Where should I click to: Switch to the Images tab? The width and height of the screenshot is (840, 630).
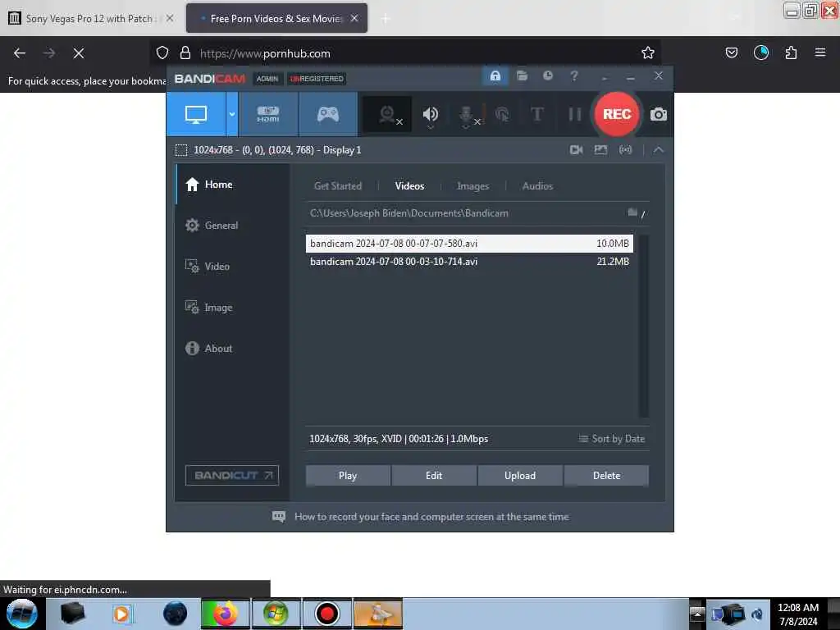point(472,186)
